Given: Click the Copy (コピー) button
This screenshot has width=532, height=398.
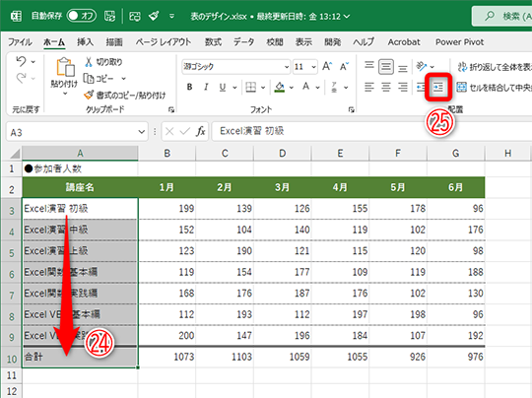Looking at the screenshot, I should pyautogui.click(x=100, y=79).
